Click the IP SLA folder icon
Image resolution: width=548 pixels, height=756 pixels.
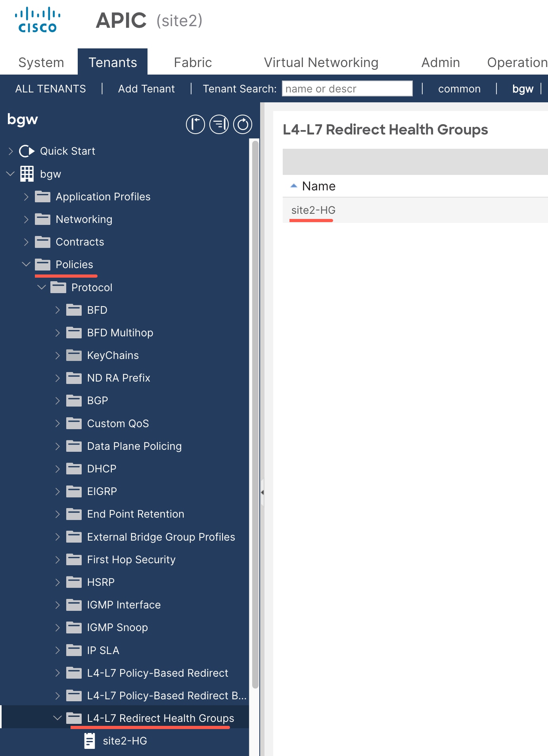click(x=74, y=650)
